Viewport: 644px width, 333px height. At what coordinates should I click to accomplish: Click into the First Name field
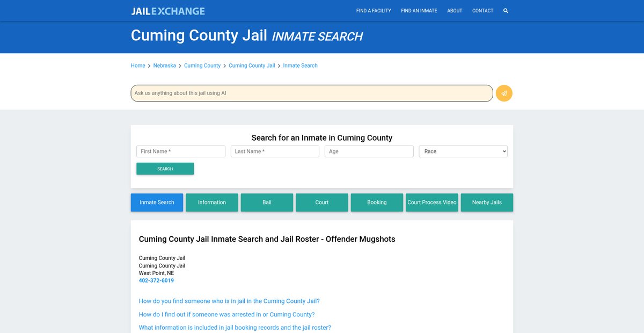click(181, 151)
